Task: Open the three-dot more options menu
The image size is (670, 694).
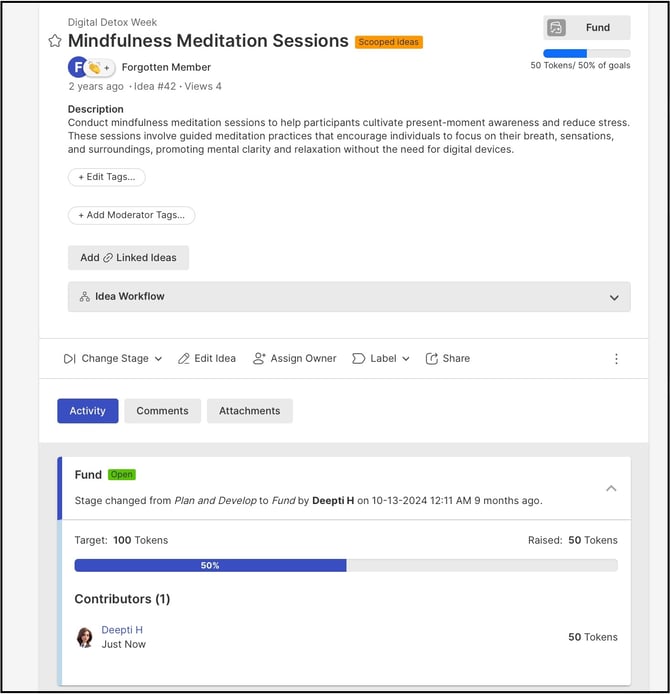Action: coord(616,358)
